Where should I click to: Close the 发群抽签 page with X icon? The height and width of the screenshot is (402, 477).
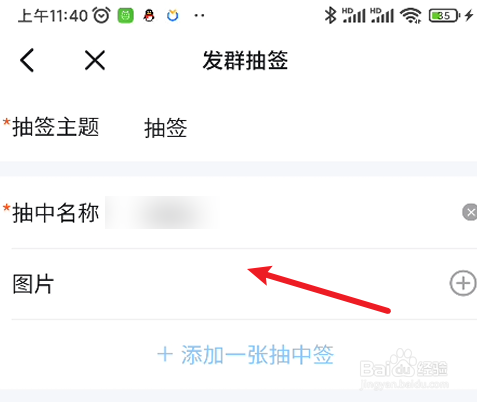(x=95, y=60)
